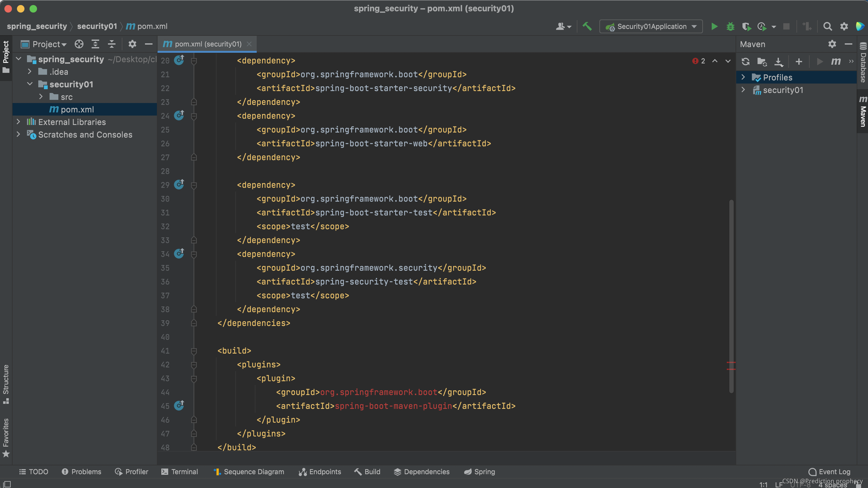Image resolution: width=868 pixels, height=488 pixels.
Task: Open the Sequence Diagram tool window
Action: [249, 471]
